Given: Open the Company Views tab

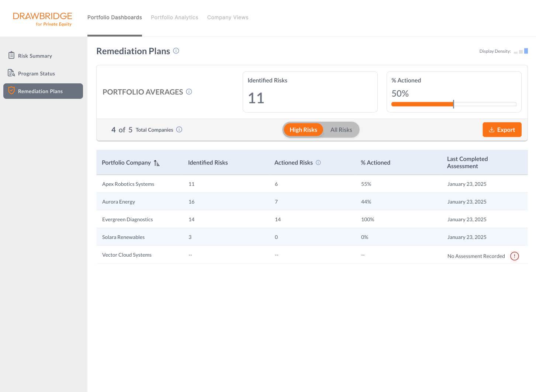Looking at the screenshot, I should click(x=228, y=17).
